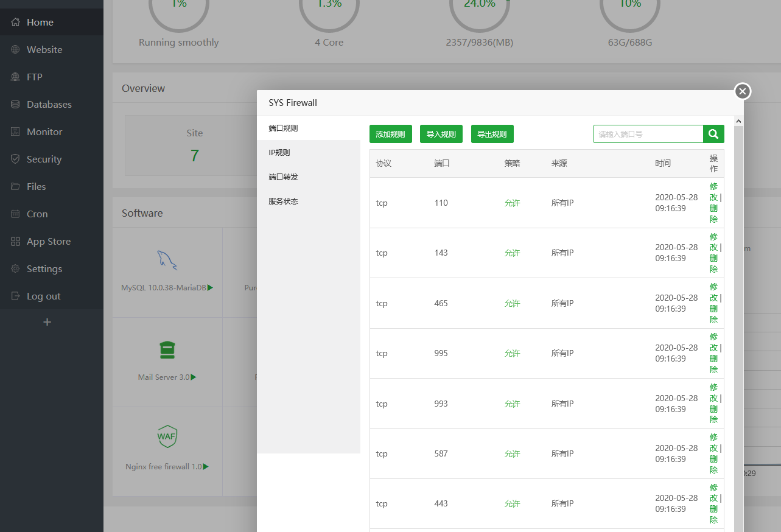
Task: Click the port number 993 cell
Action: click(441, 404)
